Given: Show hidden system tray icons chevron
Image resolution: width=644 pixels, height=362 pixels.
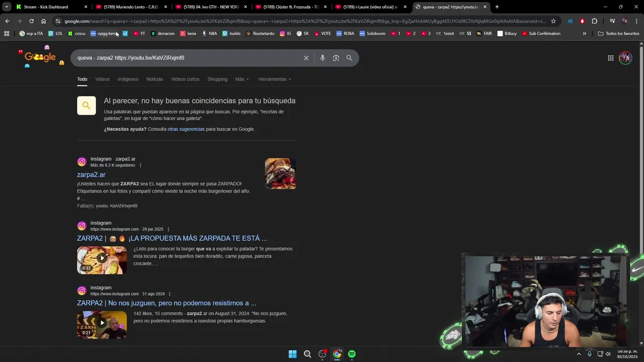Looking at the screenshot, I should click(x=579, y=354).
